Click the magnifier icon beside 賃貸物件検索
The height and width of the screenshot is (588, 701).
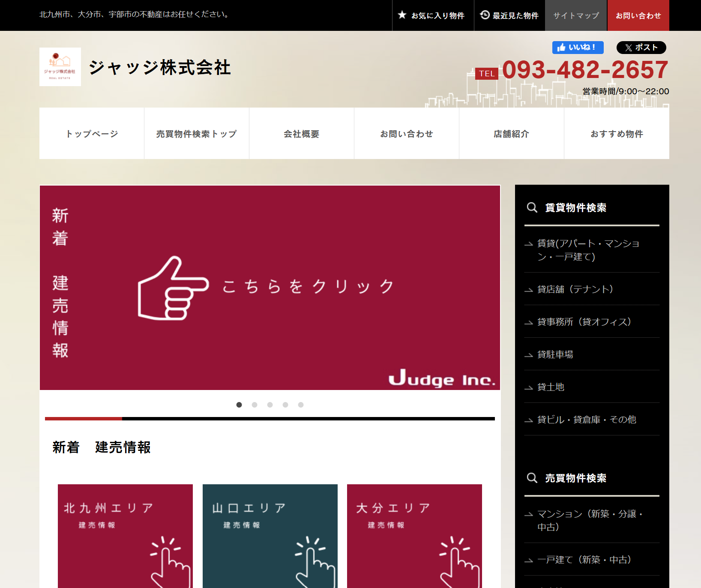tap(532, 207)
